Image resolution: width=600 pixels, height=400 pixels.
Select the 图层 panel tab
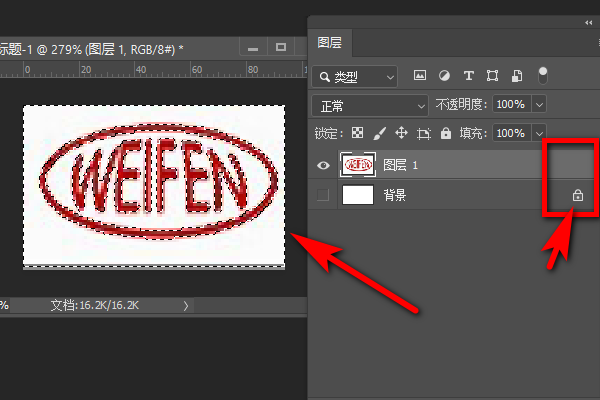pyautogui.click(x=330, y=42)
